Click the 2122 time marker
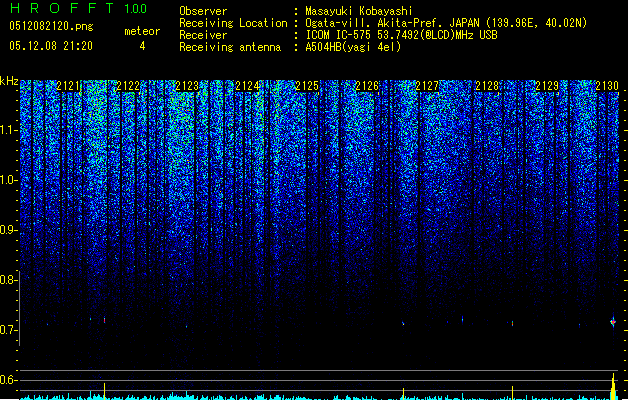The height and width of the screenshot is (400, 629). point(128,86)
